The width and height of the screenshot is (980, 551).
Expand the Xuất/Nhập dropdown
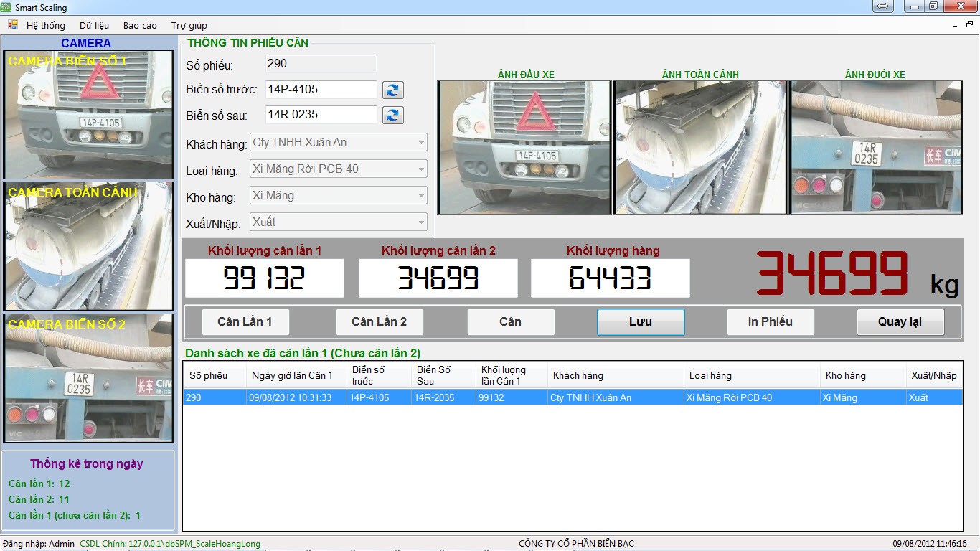[421, 222]
